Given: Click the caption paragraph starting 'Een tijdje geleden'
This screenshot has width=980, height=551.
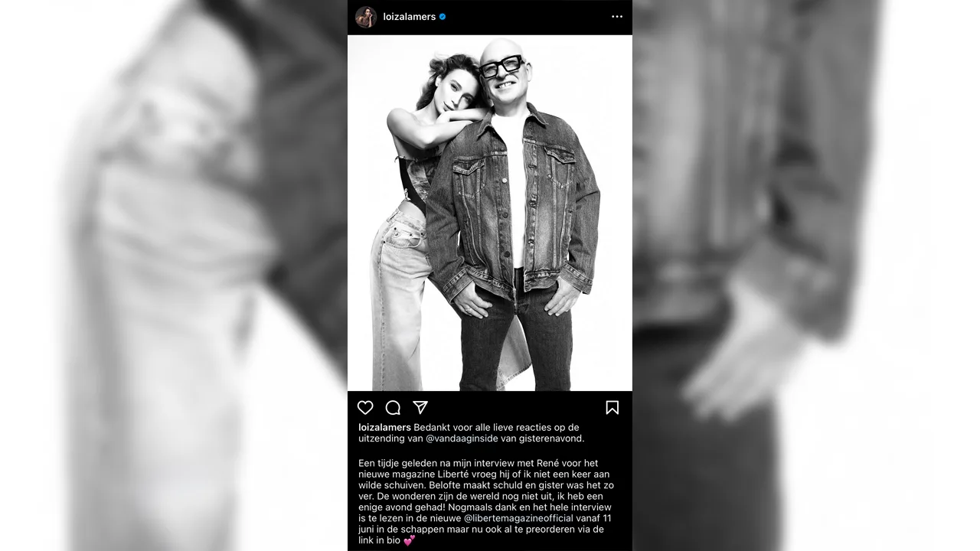Looking at the screenshot, I should (486, 501).
